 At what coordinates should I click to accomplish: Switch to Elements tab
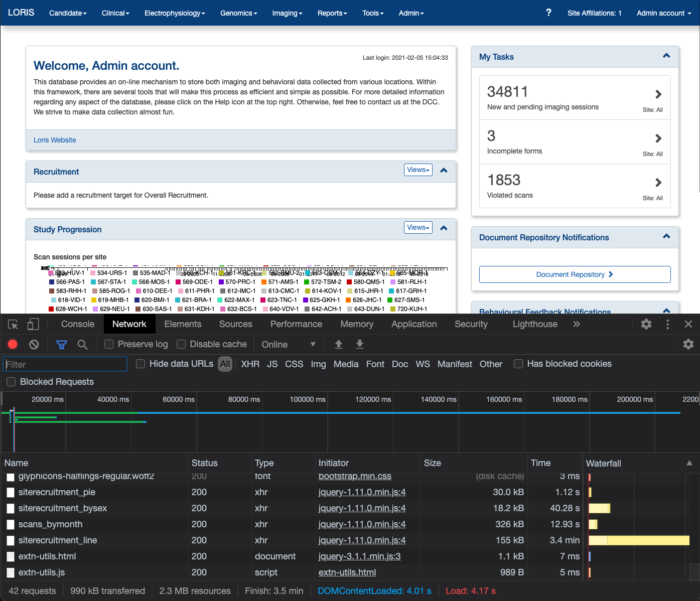[x=183, y=324]
